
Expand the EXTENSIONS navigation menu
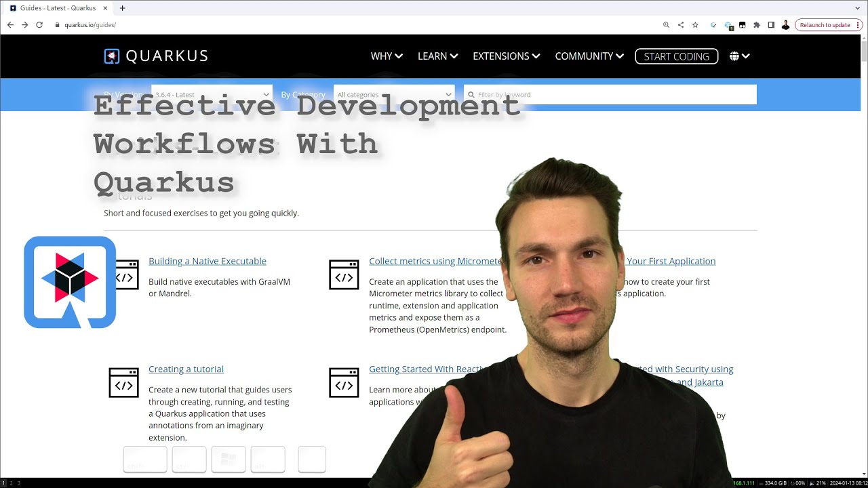507,56
